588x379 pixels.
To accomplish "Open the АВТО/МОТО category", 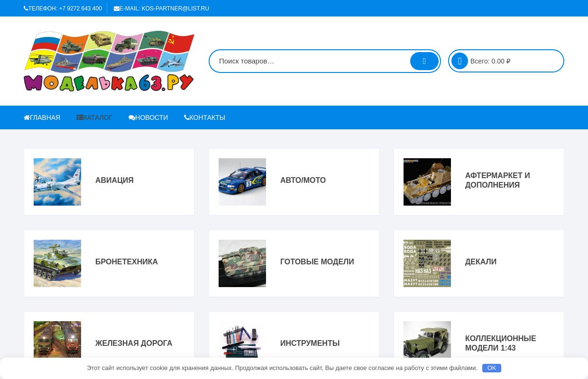I will [x=303, y=180].
